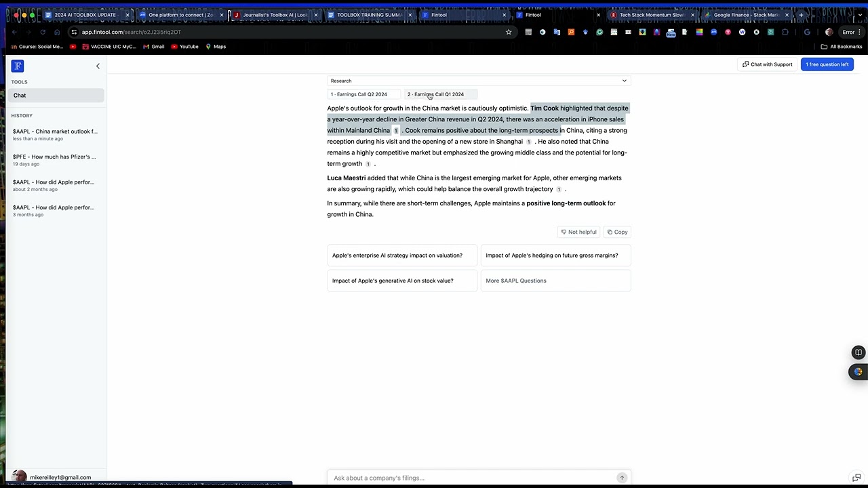This screenshot has height=488, width=868.
Task: Click citation 1 after long-term growth
Action: tap(368, 164)
